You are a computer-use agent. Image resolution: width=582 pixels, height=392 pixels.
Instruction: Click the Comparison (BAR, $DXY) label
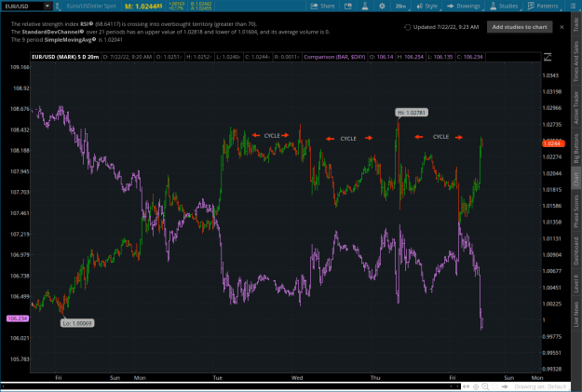pyautogui.click(x=335, y=57)
